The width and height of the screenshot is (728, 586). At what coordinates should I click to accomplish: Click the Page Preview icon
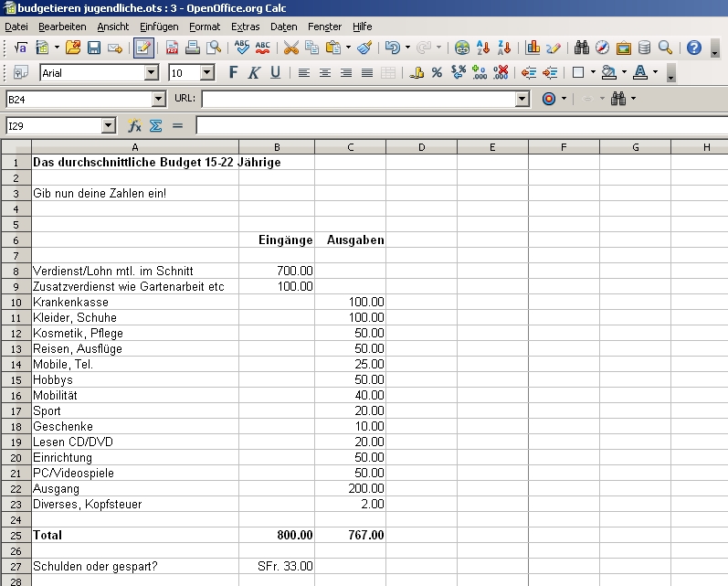(x=214, y=48)
